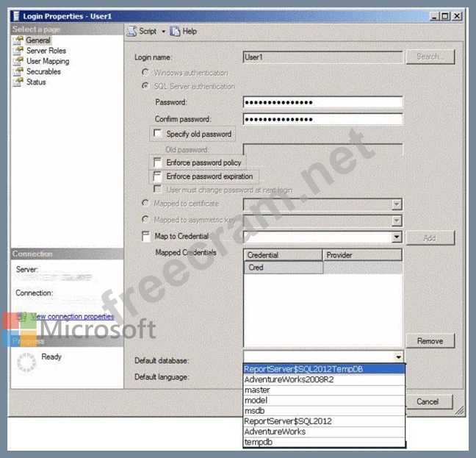Switch to the Status page
This screenshot has width=476, height=458.
pyautogui.click(x=36, y=82)
